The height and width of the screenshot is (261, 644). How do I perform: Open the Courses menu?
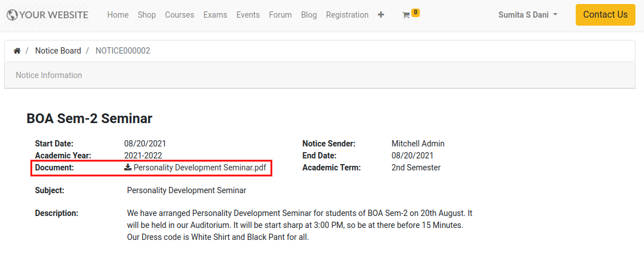coord(179,15)
